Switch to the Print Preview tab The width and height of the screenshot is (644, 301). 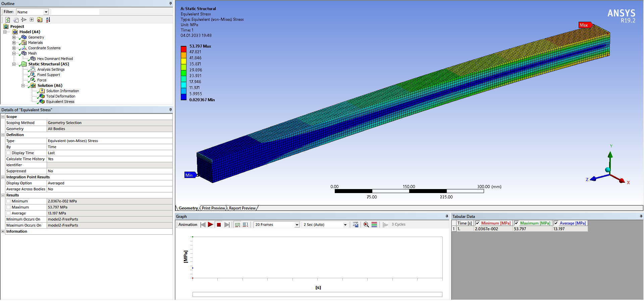(213, 208)
